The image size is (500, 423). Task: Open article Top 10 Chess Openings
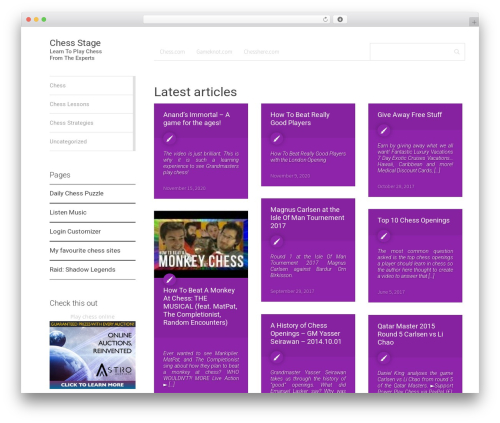pyautogui.click(x=413, y=220)
